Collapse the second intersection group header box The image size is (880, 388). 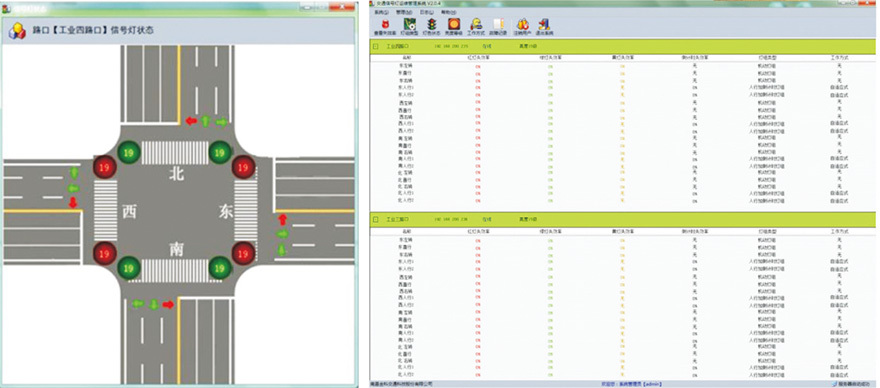point(376,219)
